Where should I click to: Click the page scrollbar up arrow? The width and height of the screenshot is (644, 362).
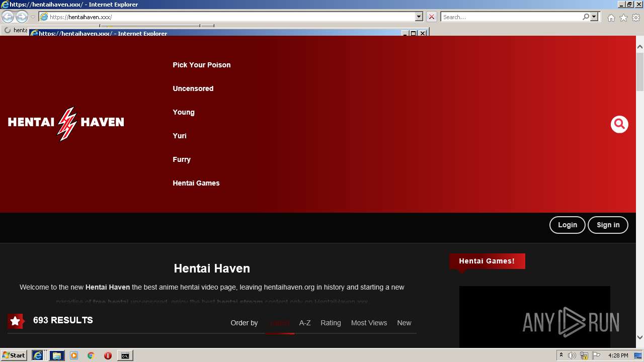pos(640,47)
